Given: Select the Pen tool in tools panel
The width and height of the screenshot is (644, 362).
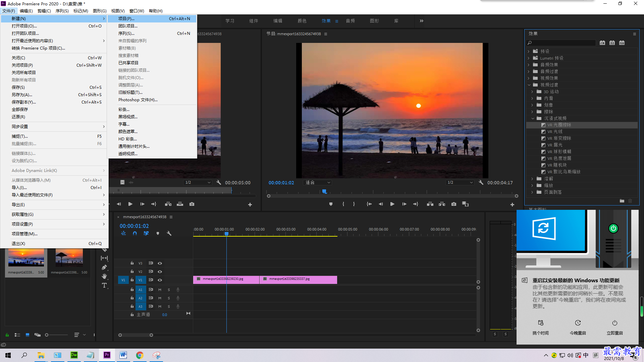Looking at the screenshot, I should tap(104, 267).
